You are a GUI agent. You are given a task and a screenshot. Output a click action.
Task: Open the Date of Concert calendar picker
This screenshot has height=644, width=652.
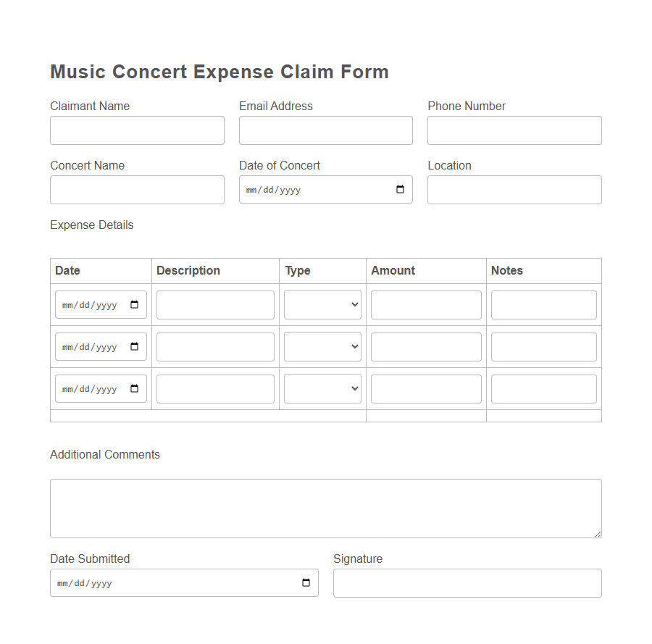(x=400, y=189)
